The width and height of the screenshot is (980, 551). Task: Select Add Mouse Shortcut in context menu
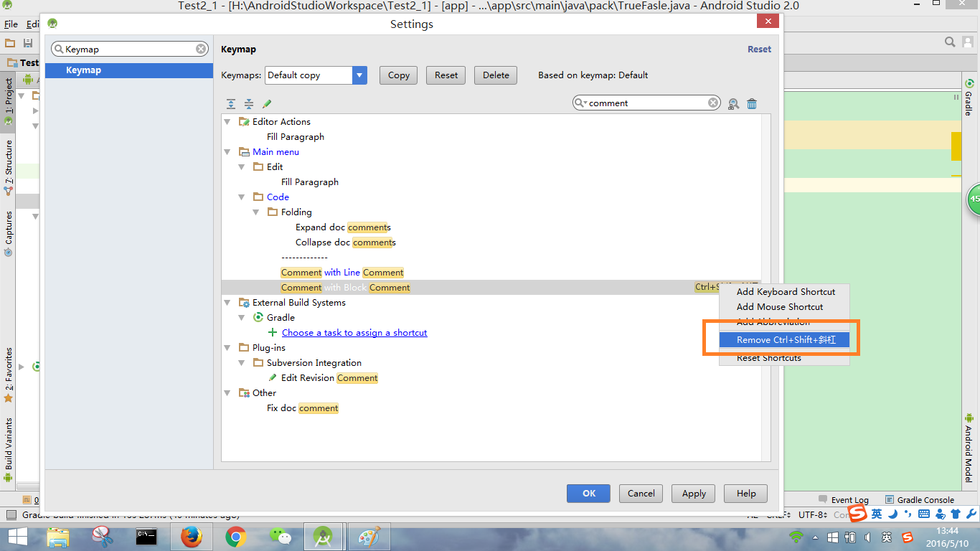(779, 307)
